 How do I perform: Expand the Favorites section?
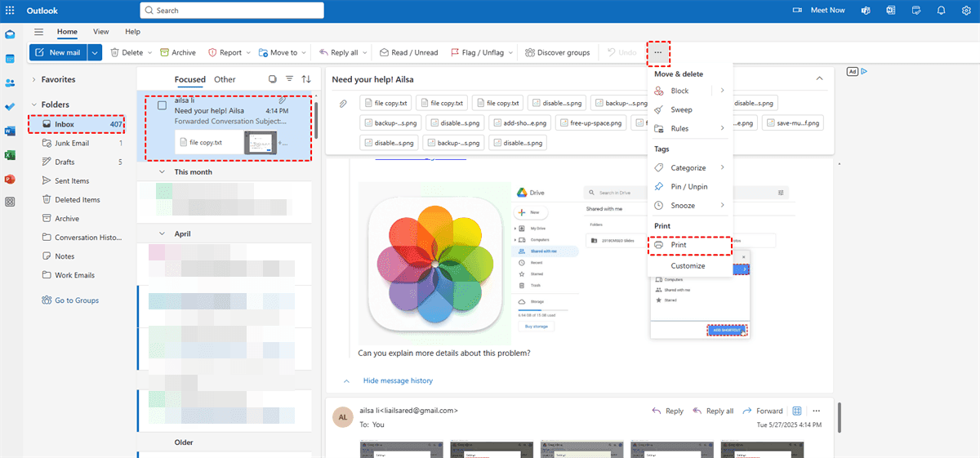click(x=33, y=80)
